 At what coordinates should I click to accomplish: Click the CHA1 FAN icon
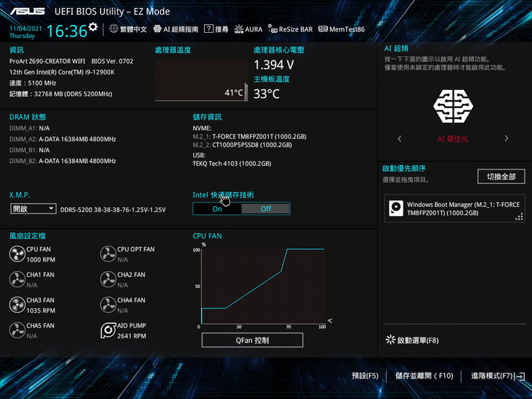coord(17,279)
